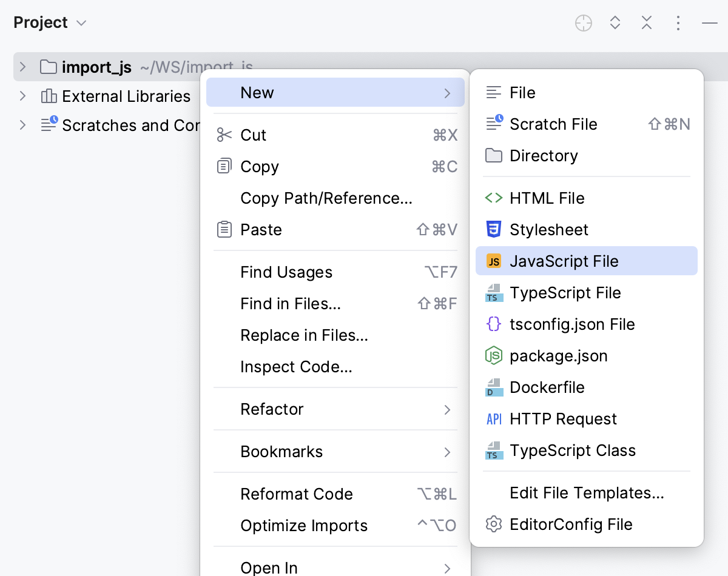Click the Dockerfile icon

click(494, 387)
